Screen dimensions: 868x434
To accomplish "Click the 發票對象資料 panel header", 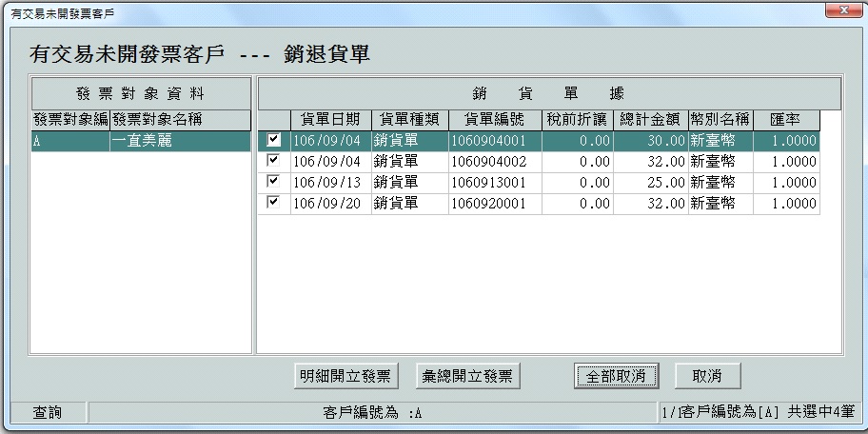I will (141, 93).
